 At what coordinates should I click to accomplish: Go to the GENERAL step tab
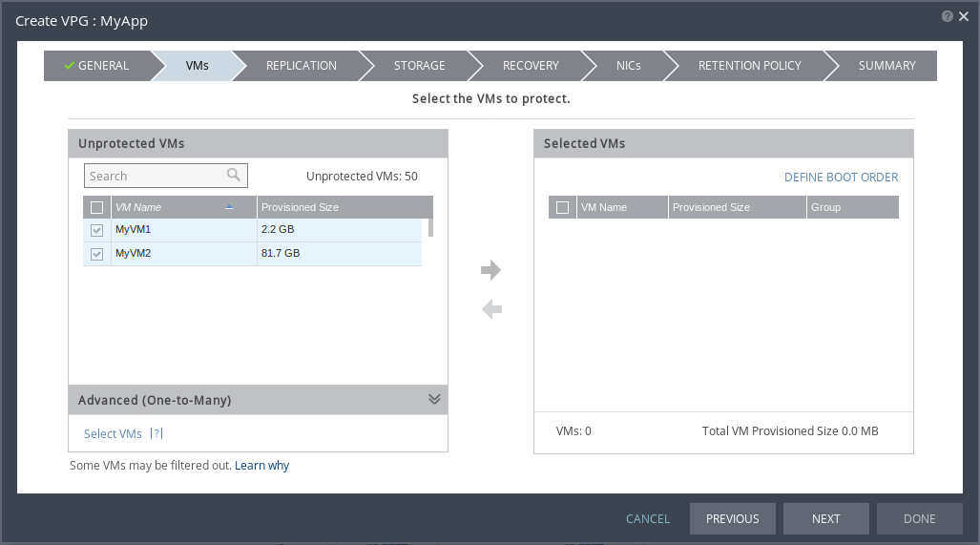[97, 66]
